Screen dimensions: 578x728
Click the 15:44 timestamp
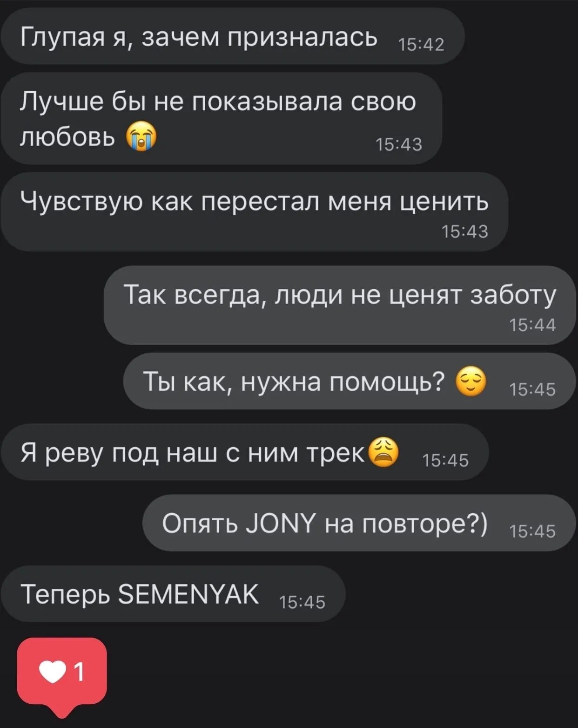tap(532, 325)
